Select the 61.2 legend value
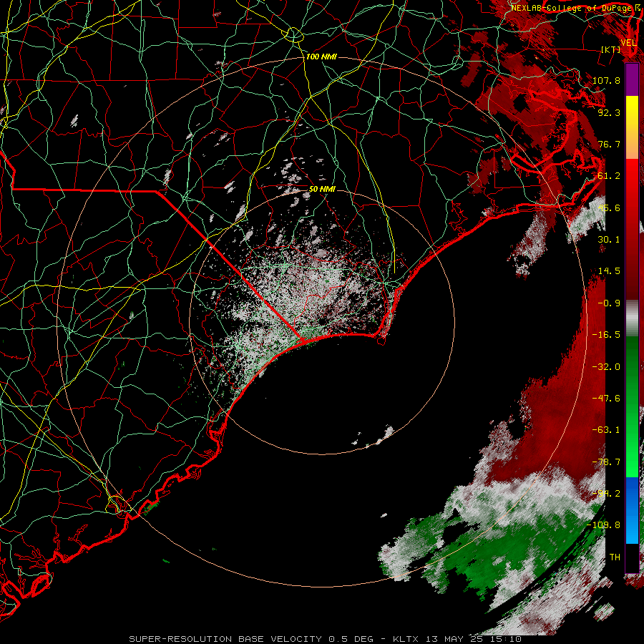 [609, 176]
